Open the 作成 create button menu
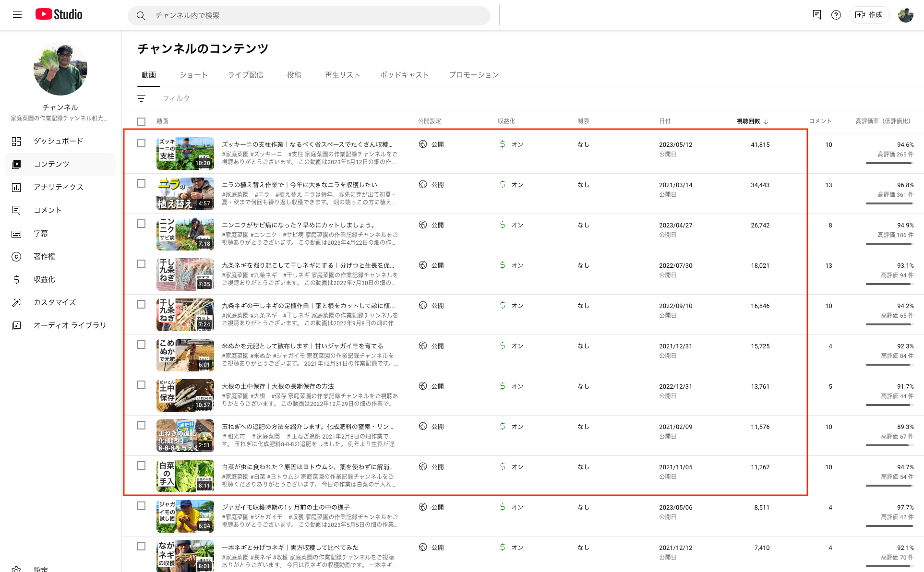Screen dimensions: 924x572 869,15
